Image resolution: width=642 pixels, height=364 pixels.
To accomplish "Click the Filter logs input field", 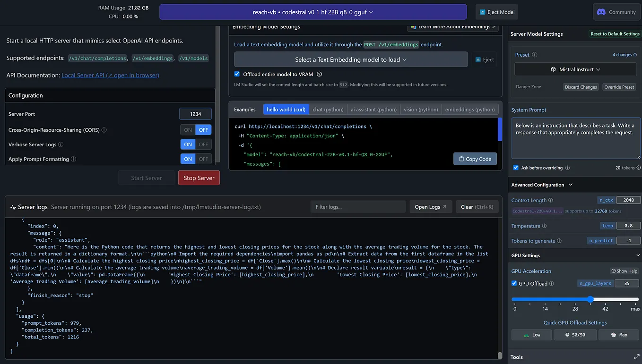I will point(358,206).
